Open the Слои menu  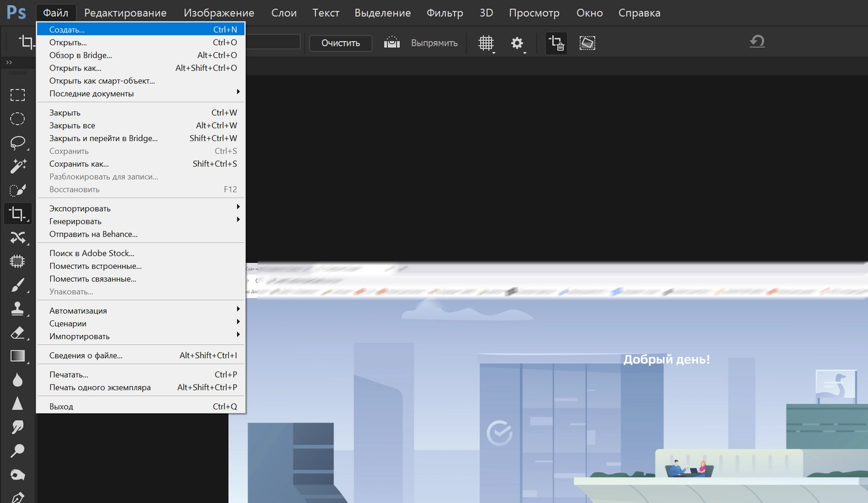pyautogui.click(x=284, y=12)
